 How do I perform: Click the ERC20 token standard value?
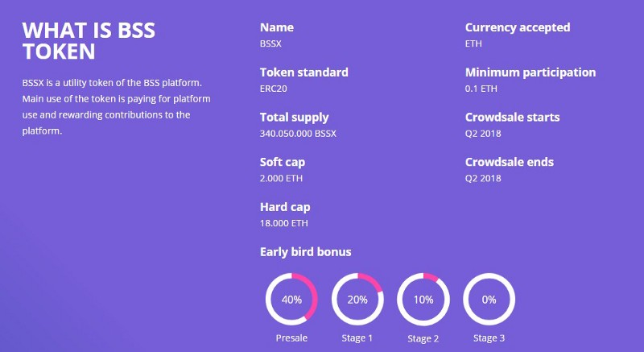tap(274, 89)
